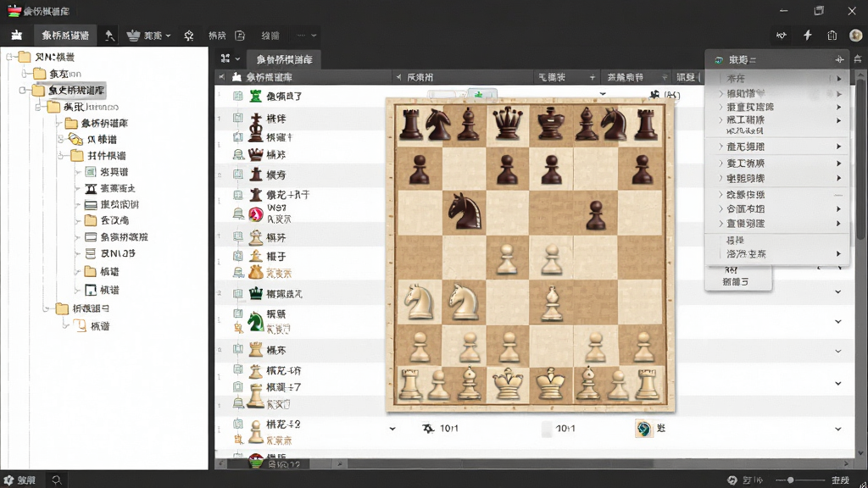Click the page icon in the top toolbar
This screenshot has height=488, width=868.
(x=240, y=36)
